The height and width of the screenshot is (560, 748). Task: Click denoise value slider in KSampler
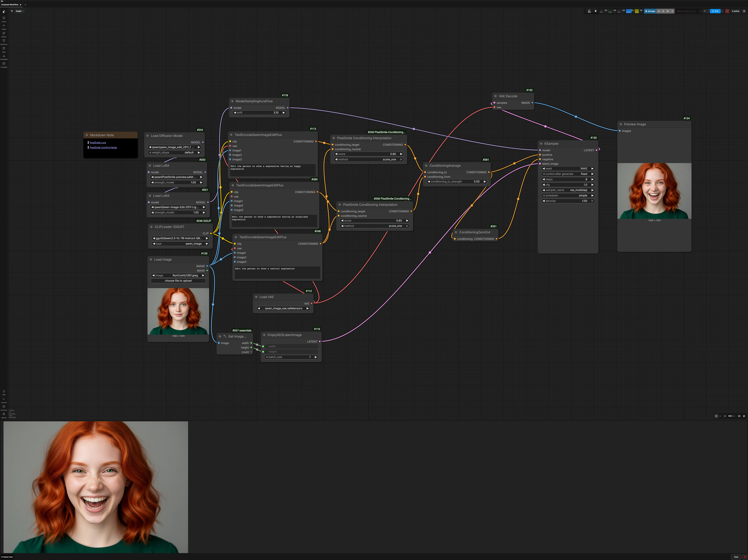point(568,201)
